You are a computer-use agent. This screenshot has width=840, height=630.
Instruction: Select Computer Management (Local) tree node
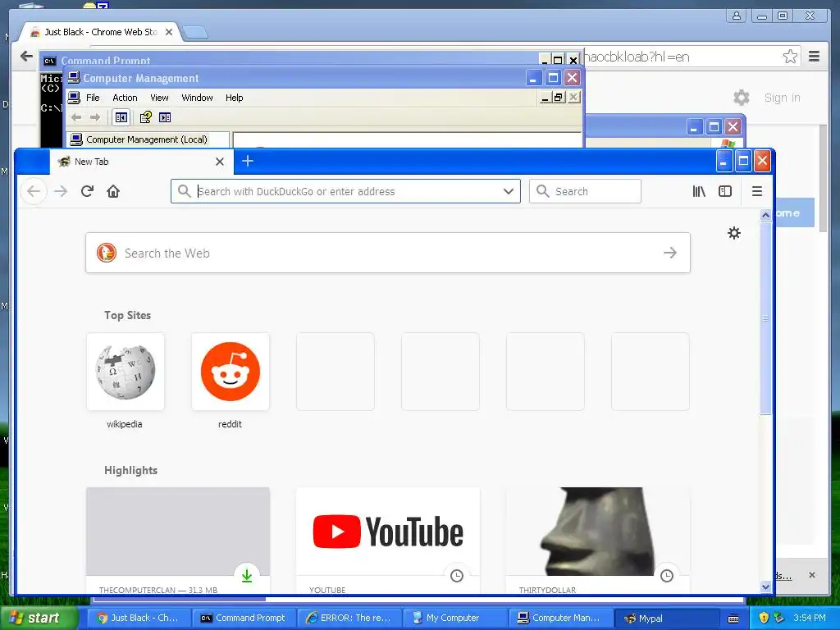[147, 139]
